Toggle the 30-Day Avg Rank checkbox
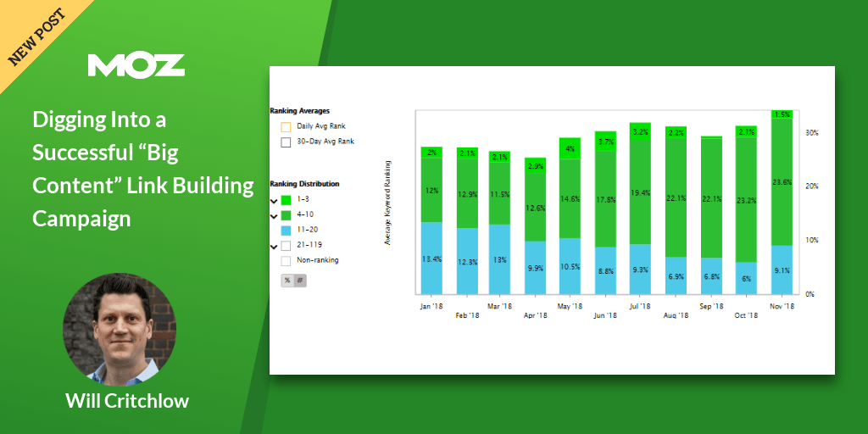 [x=286, y=142]
